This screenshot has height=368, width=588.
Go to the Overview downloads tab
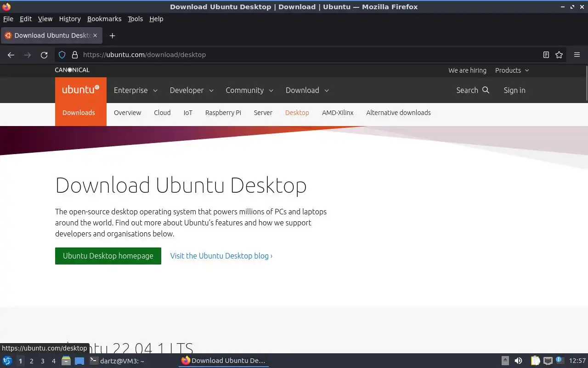(x=128, y=113)
